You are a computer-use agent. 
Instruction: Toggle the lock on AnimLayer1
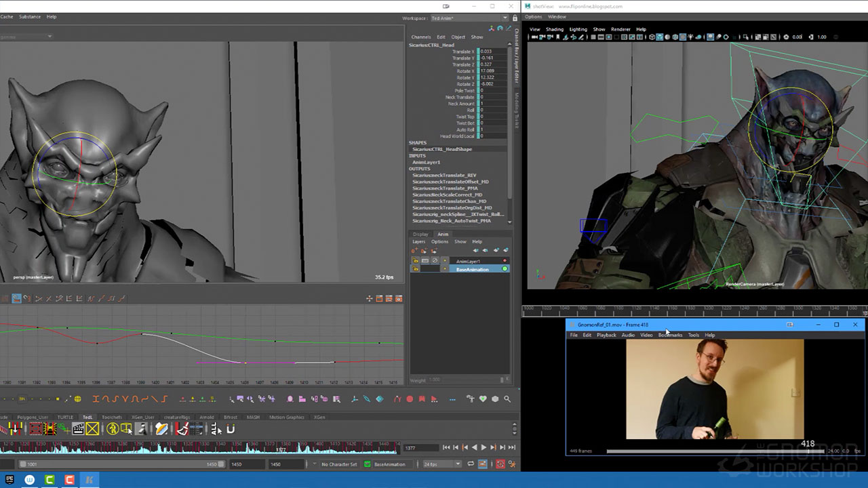pyautogui.click(x=416, y=261)
